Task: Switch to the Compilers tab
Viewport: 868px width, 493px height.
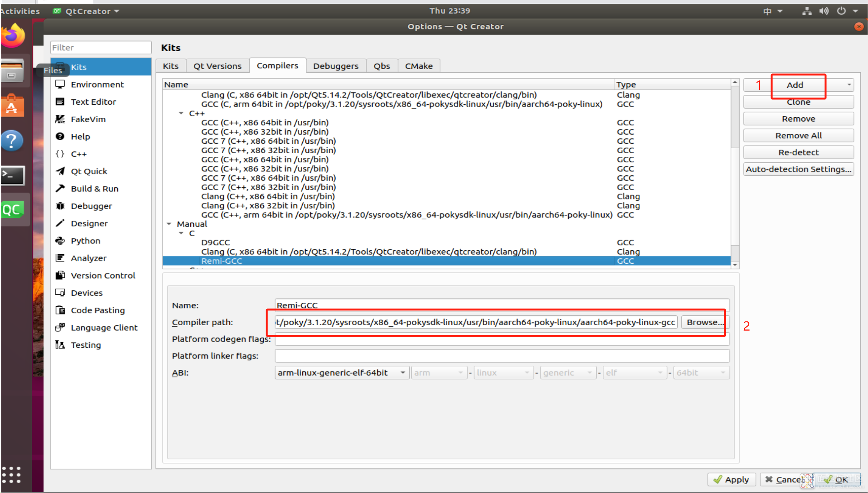Action: (x=277, y=65)
